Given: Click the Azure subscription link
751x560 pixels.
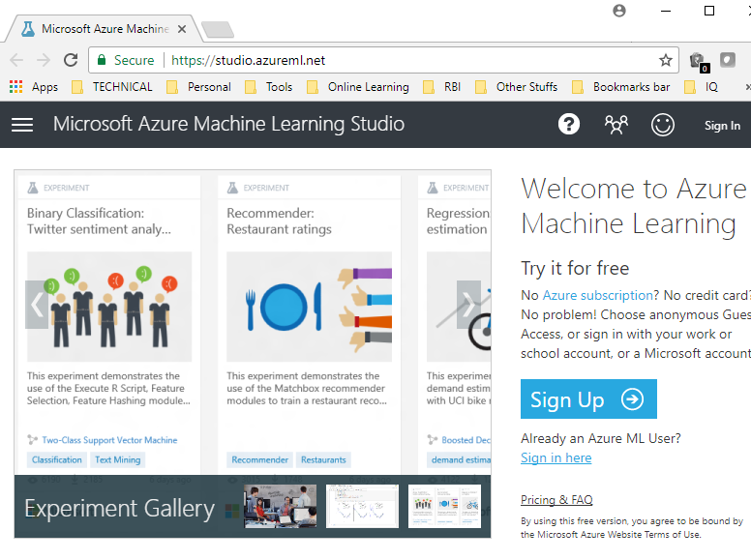Looking at the screenshot, I should pyautogui.click(x=597, y=295).
